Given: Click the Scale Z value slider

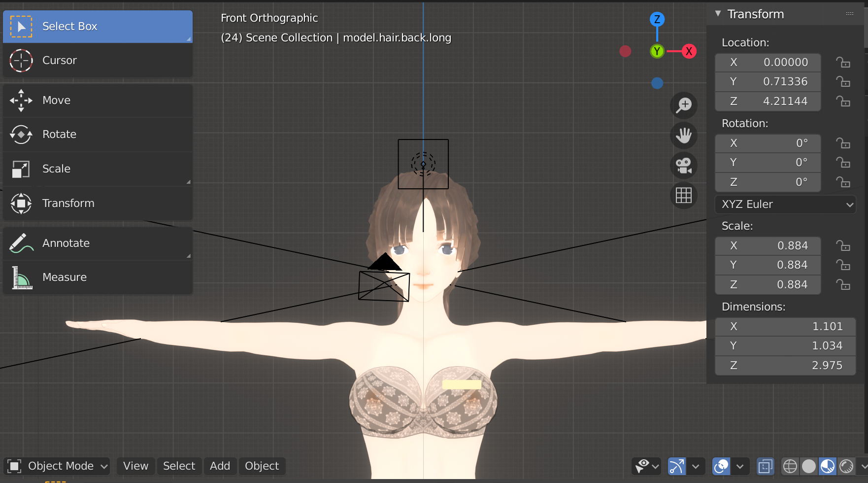Looking at the screenshot, I should point(768,284).
